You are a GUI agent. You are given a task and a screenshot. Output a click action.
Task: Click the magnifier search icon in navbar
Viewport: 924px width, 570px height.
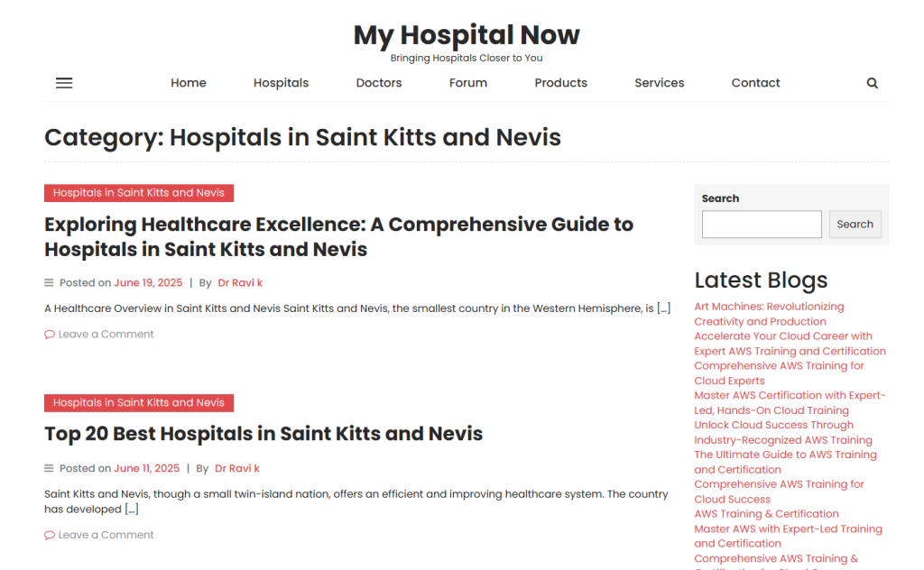click(872, 83)
